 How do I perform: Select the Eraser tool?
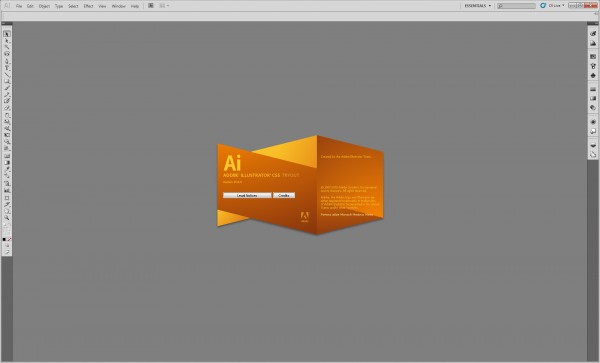[7, 107]
